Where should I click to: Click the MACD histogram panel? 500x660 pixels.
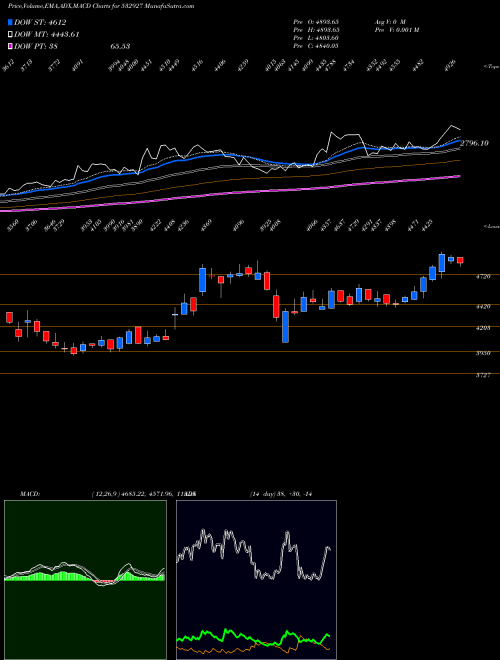[x=85, y=580]
